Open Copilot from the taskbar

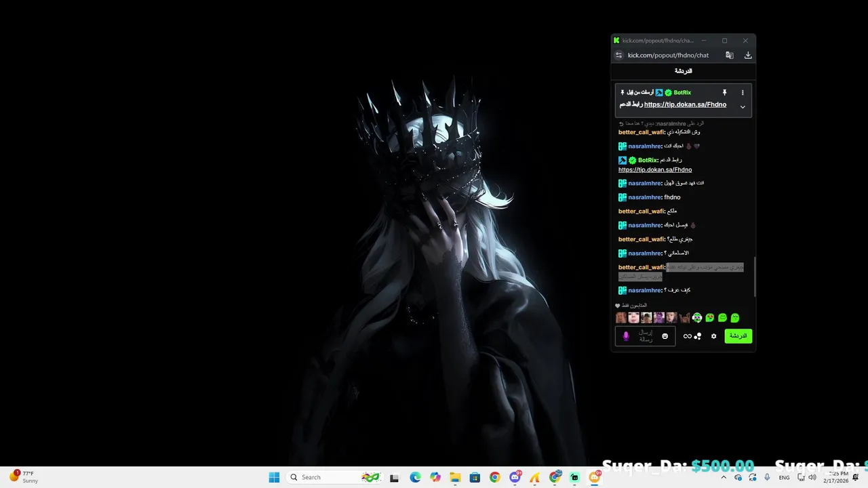pos(435,478)
